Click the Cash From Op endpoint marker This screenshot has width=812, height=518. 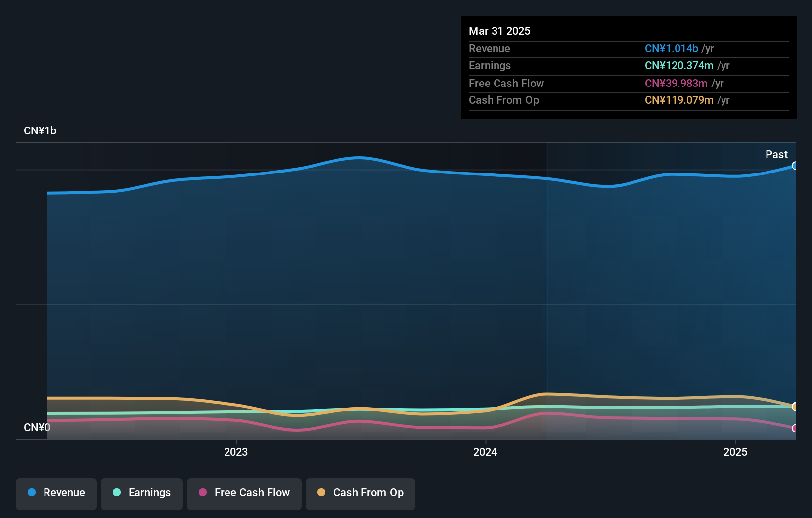coord(795,407)
